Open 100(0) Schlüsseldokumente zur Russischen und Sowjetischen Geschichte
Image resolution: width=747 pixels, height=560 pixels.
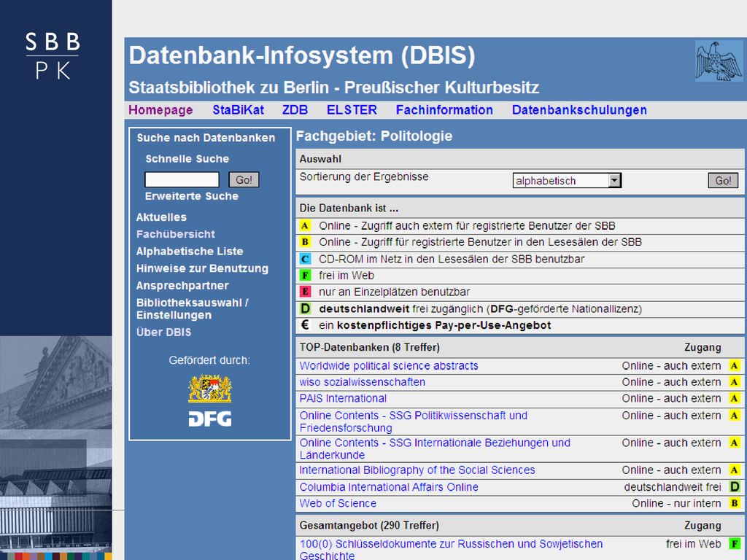pos(451,549)
